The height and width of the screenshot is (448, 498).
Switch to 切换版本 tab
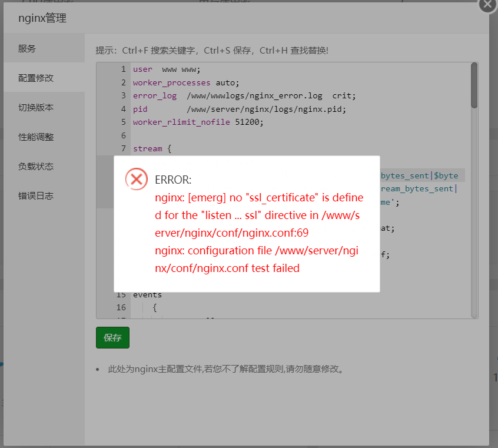click(44, 107)
